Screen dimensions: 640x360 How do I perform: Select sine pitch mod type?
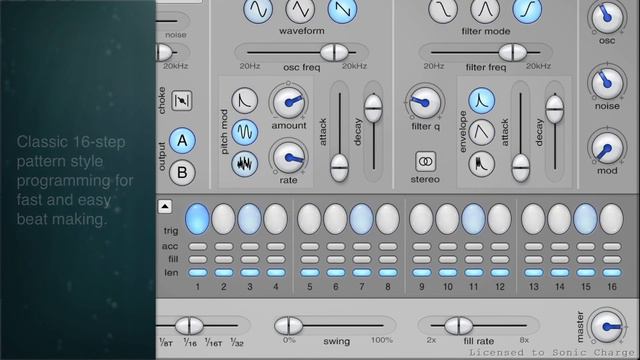(x=244, y=132)
